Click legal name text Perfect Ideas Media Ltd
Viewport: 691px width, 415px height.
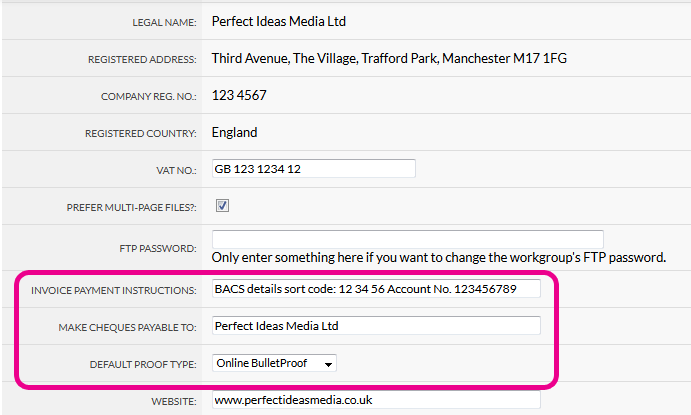tap(279, 22)
